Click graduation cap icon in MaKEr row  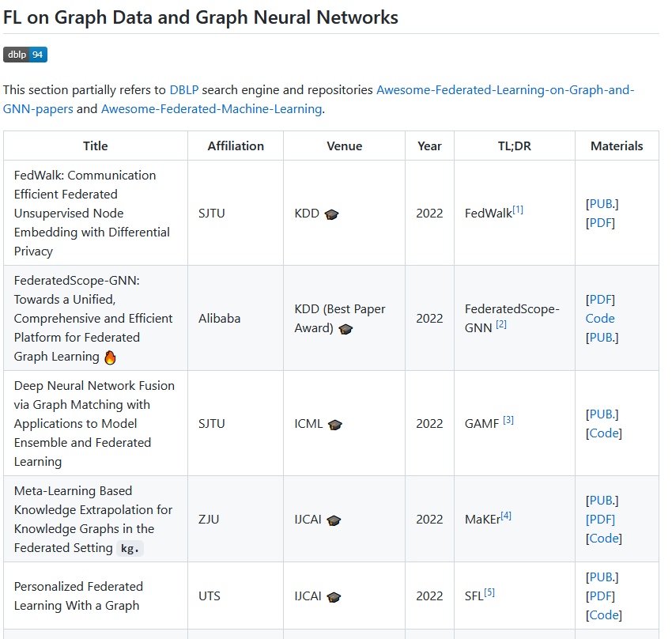point(334,520)
